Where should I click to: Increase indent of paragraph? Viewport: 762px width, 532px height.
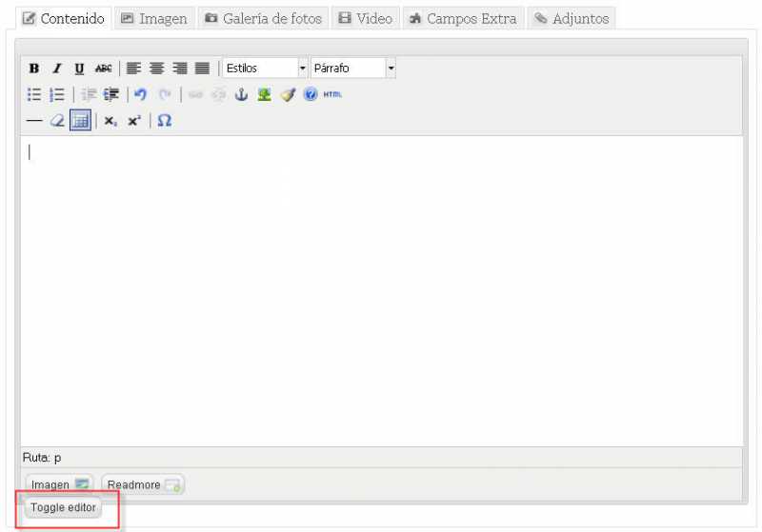[x=111, y=94]
